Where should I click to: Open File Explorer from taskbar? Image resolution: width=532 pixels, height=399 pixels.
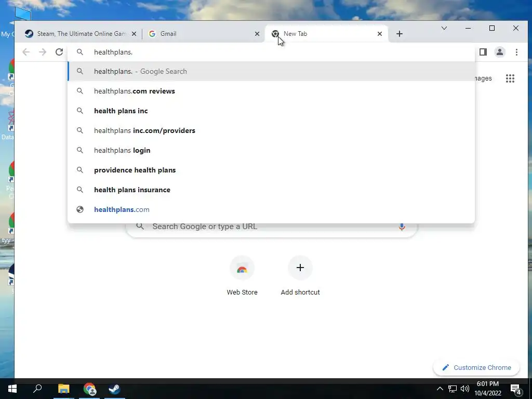pos(63,389)
